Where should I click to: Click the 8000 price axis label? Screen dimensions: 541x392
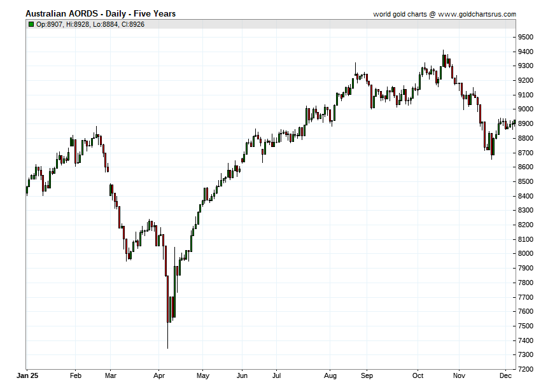(x=526, y=254)
